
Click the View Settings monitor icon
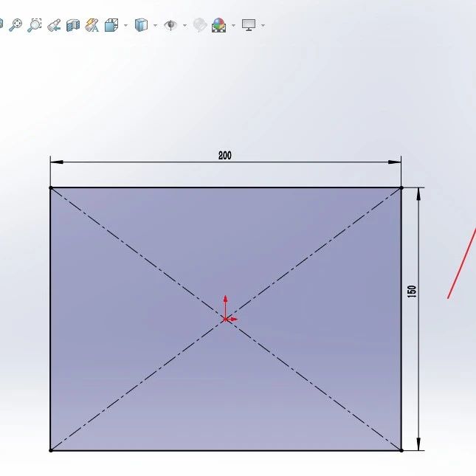[x=249, y=25]
